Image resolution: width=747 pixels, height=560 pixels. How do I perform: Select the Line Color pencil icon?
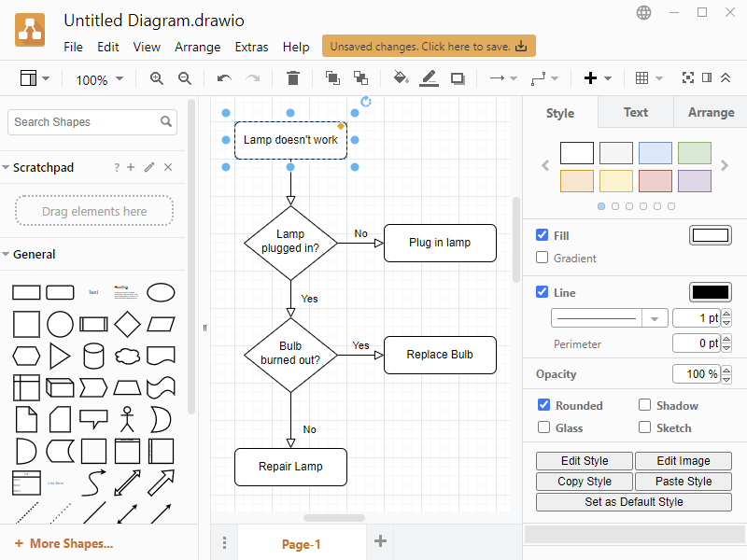[429, 78]
